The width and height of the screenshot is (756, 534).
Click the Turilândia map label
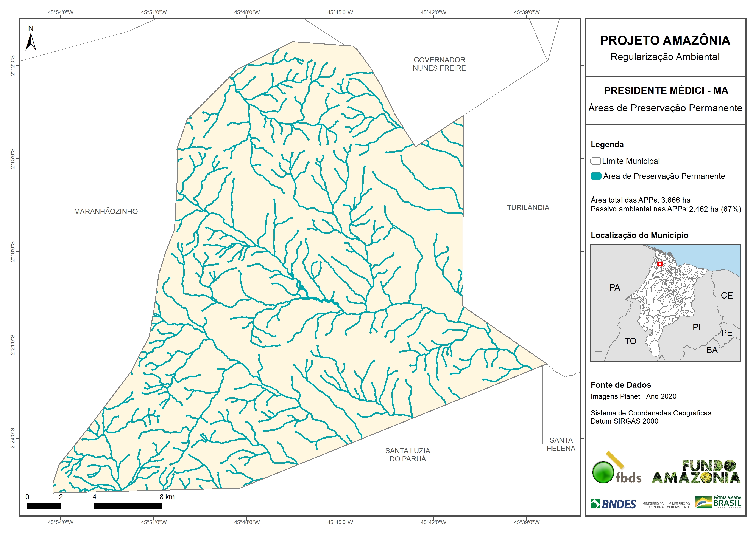(x=528, y=208)
